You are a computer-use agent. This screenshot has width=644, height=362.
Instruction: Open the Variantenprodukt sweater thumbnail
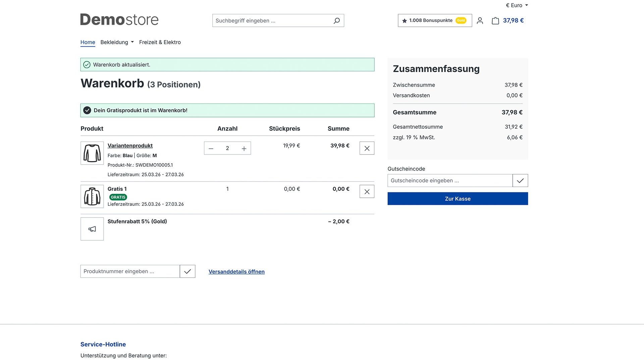[x=92, y=153]
